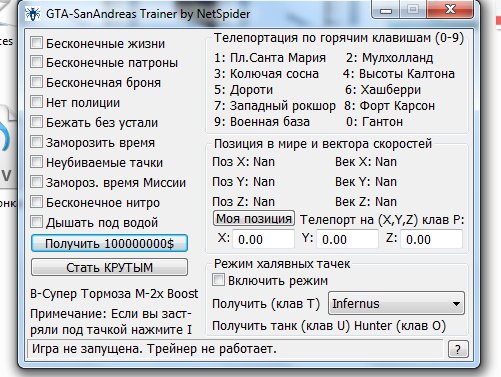Tick Бежать без устали checkbox
This screenshot has height=377, width=501.
(36, 122)
